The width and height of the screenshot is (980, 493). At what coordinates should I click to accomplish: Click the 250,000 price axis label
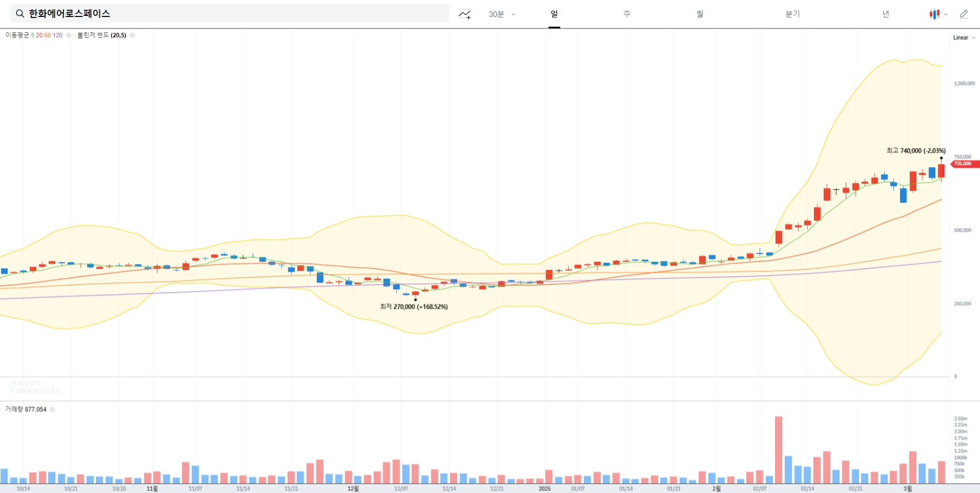962,304
